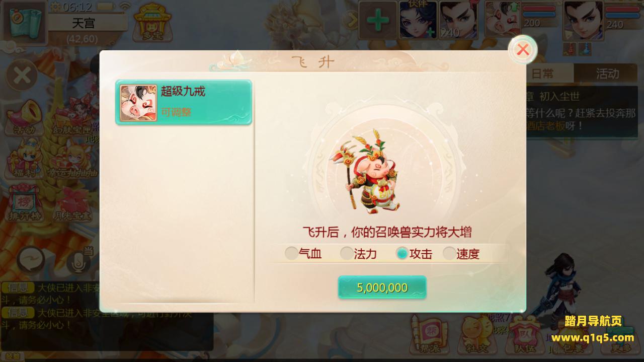The height and width of the screenshot is (362, 644).
Task: Select the 攻击 radio option
Action: (414, 254)
